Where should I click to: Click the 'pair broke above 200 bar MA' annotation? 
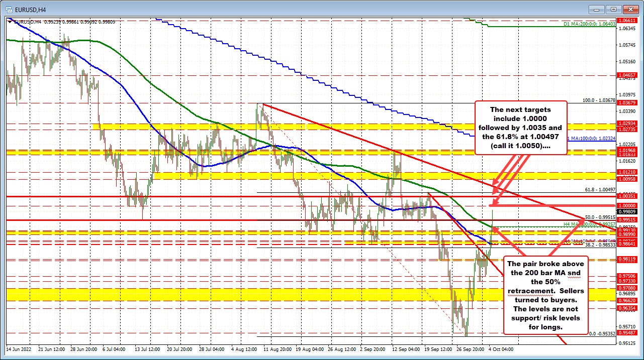(x=546, y=296)
